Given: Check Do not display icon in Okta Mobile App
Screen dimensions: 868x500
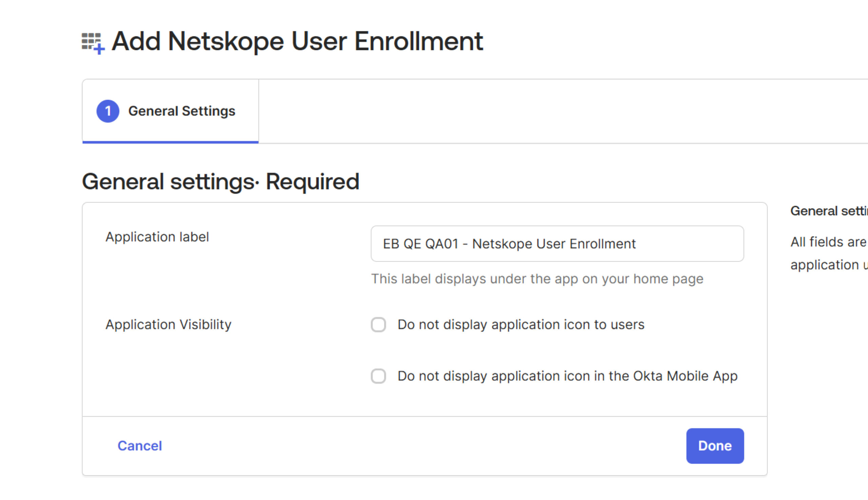Looking at the screenshot, I should tap(378, 376).
